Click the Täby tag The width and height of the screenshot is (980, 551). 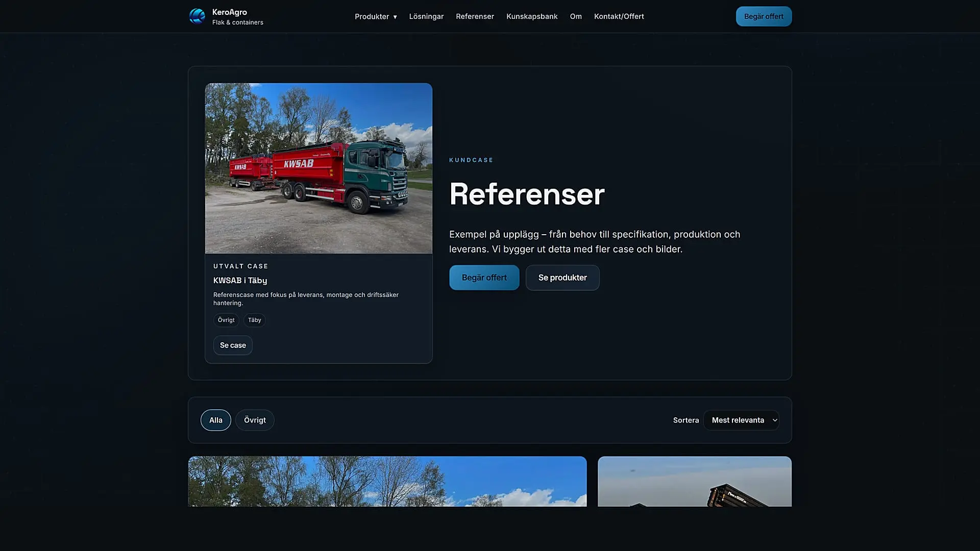(254, 320)
